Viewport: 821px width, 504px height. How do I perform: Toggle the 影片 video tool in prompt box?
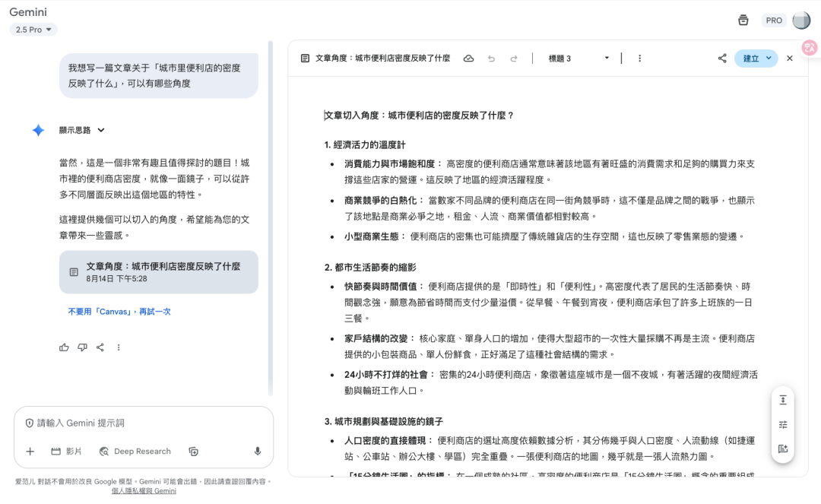coord(66,452)
